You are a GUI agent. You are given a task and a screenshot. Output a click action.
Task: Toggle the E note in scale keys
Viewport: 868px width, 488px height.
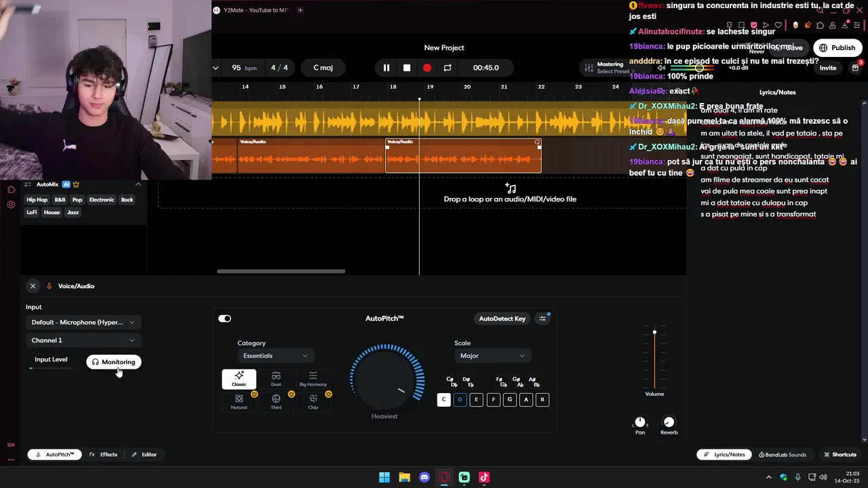click(476, 400)
